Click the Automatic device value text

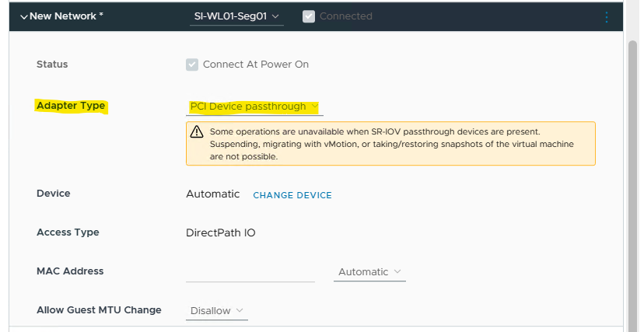coord(213,194)
